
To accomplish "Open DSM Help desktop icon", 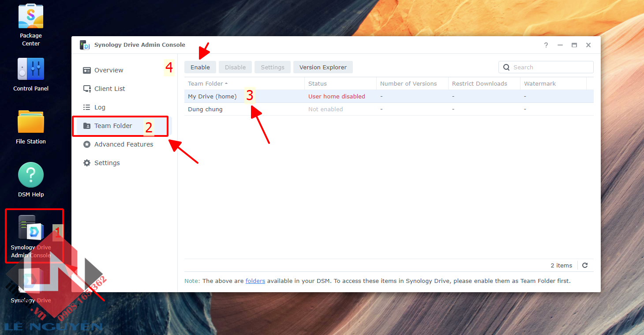I will [x=31, y=175].
